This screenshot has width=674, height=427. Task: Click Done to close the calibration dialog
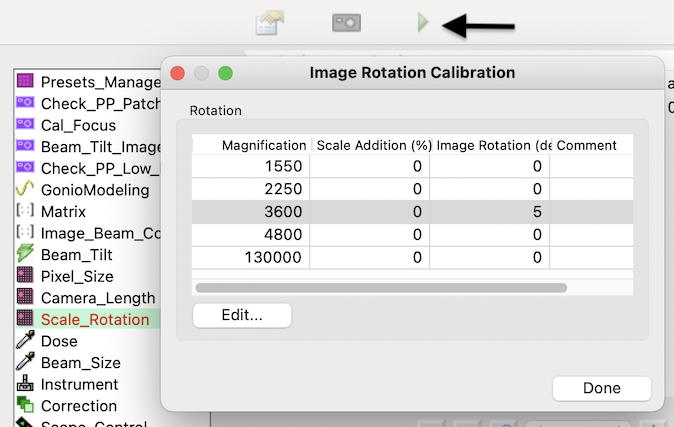click(601, 388)
